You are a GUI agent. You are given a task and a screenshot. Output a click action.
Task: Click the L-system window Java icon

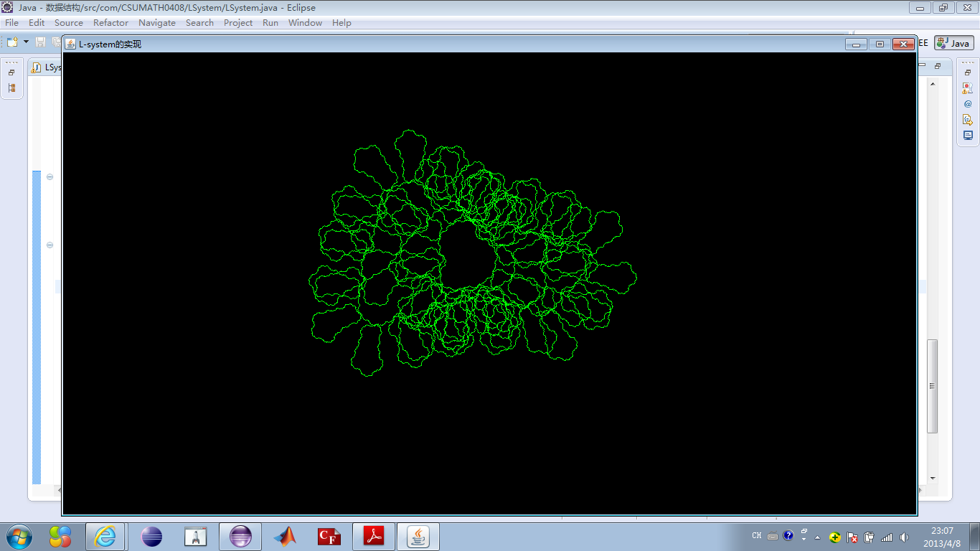(x=70, y=44)
